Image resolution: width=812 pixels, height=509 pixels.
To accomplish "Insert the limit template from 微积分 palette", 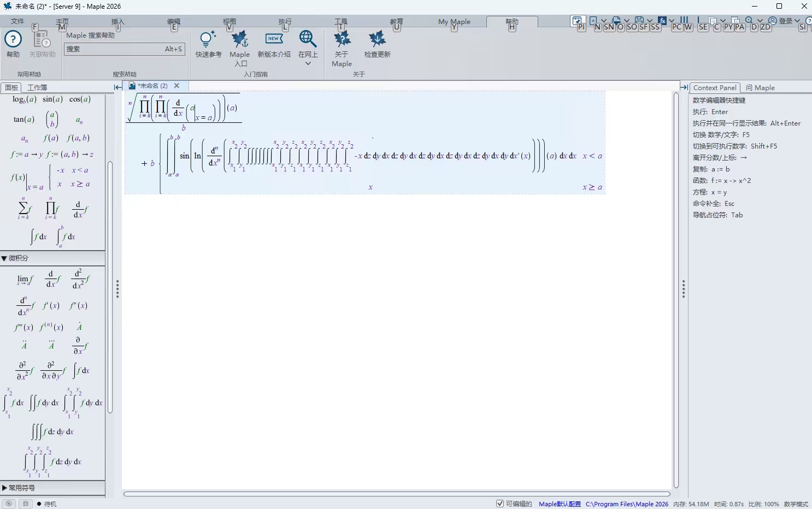I will 25,280.
